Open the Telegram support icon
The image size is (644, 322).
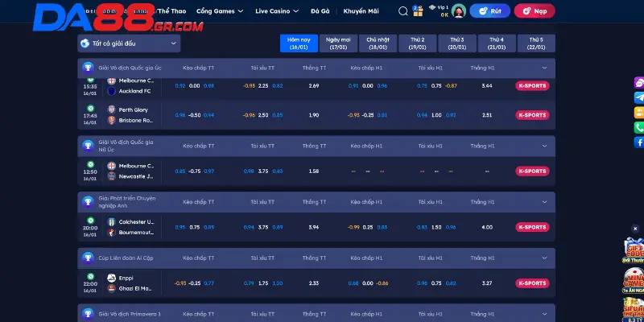click(x=639, y=97)
